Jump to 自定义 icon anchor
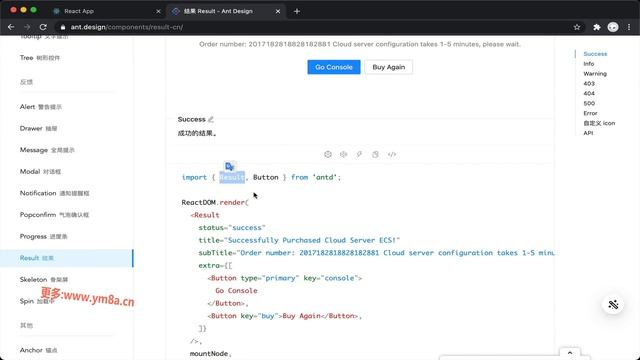 (599, 123)
